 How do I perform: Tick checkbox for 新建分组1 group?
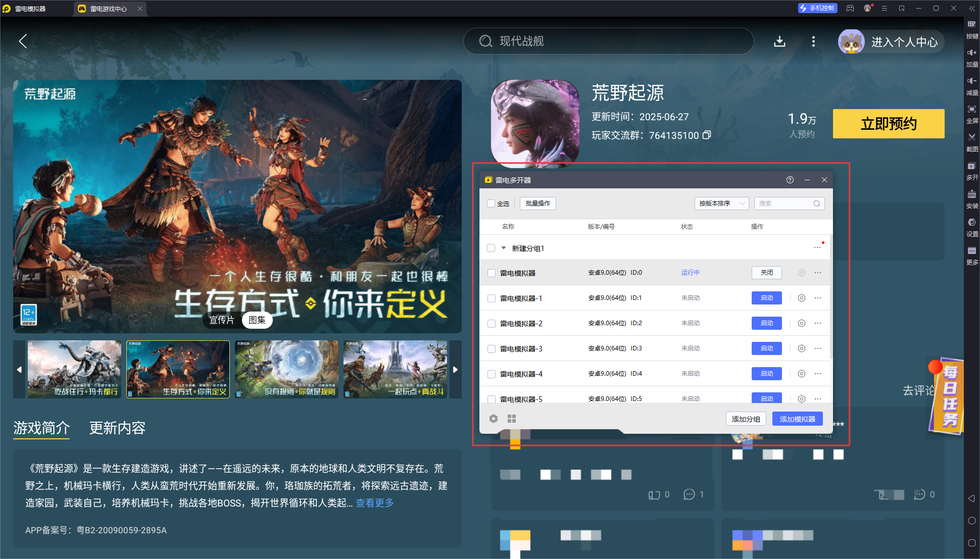pos(491,248)
